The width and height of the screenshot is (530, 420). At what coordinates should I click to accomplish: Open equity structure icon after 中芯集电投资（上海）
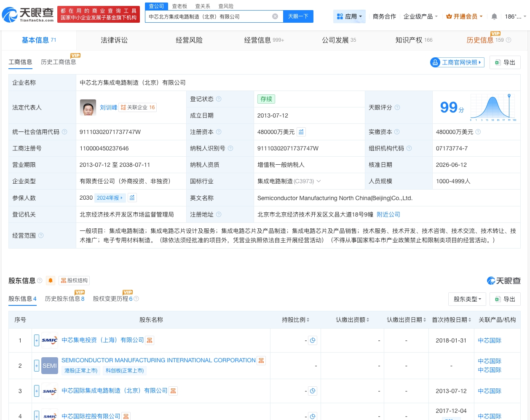click(150, 340)
